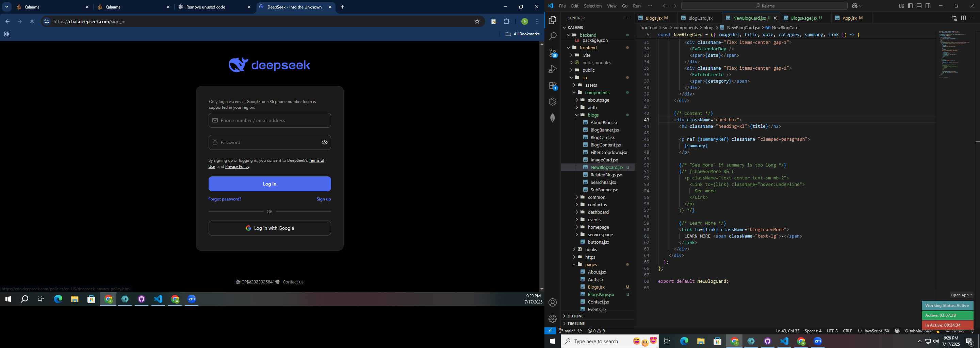
Task: Open Manage gear in VS Code
Action: point(553,318)
